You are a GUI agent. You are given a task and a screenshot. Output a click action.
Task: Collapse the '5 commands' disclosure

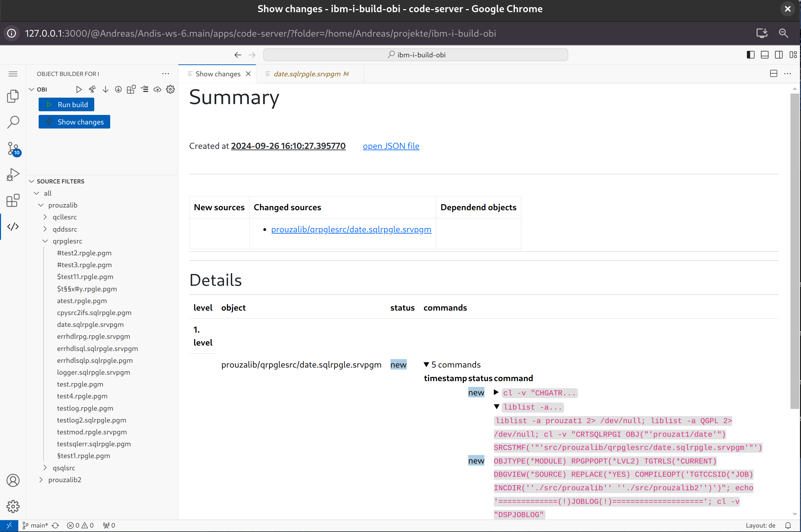(427, 364)
